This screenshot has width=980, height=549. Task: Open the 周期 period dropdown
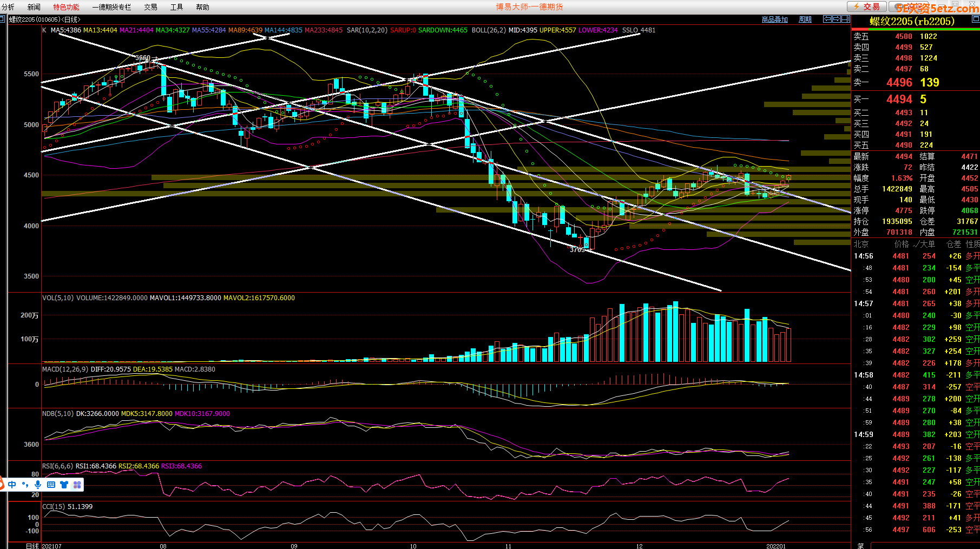[805, 19]
